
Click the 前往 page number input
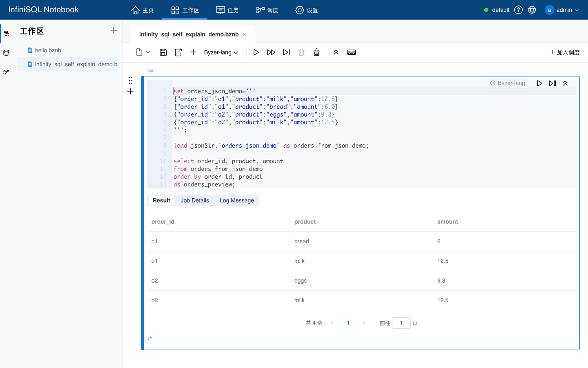coord(401,323)
